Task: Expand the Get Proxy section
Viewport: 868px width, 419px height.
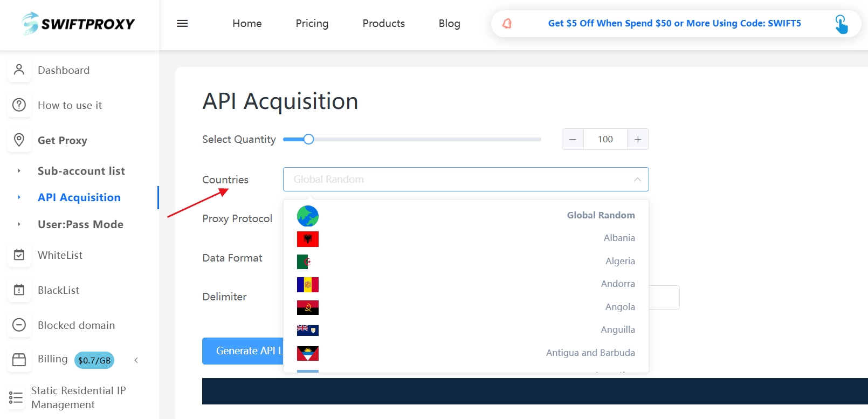Action: [x=62, y=140]
